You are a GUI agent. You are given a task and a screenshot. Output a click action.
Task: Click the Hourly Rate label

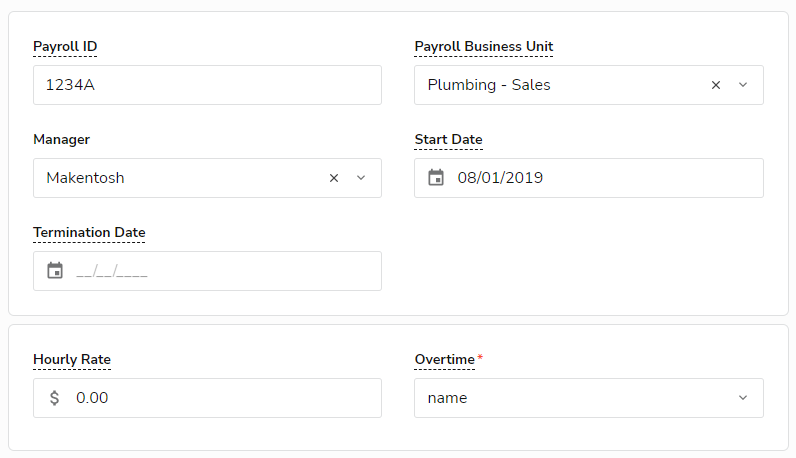click(71, 359)
